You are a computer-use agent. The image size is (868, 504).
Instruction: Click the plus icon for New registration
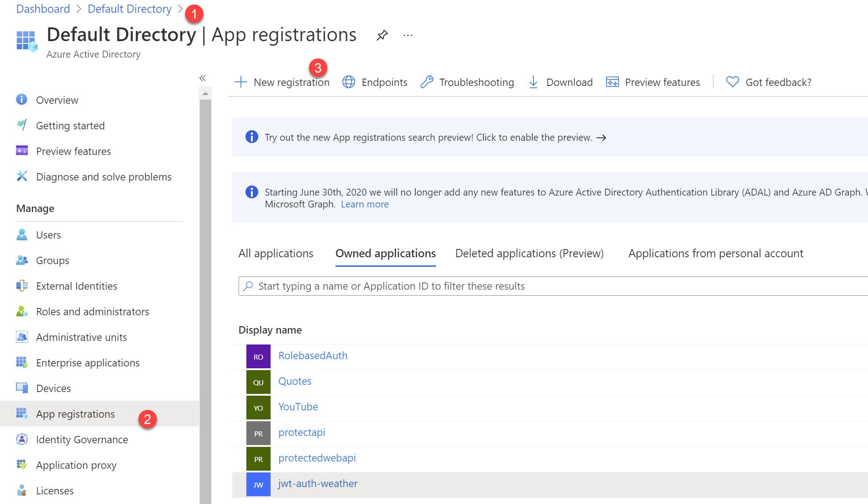(241, 82)
